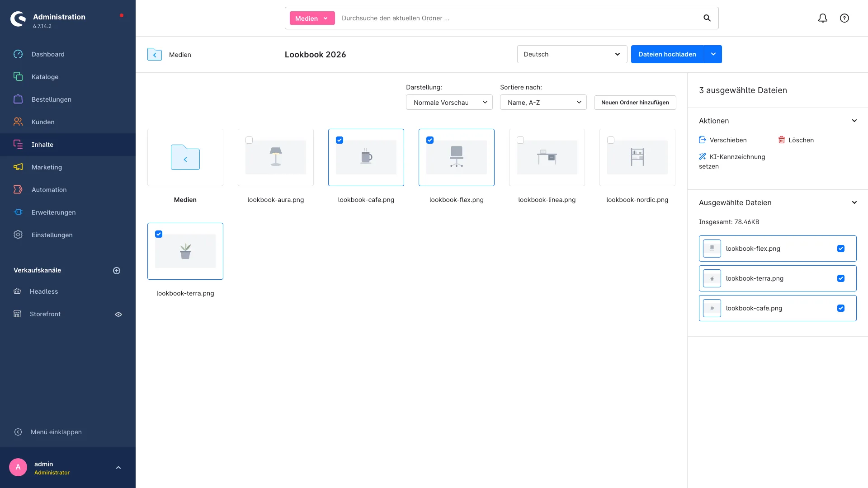Click the Dashboard gauge icon
Viewport: 868px width, 488px height.
point(18,54)
